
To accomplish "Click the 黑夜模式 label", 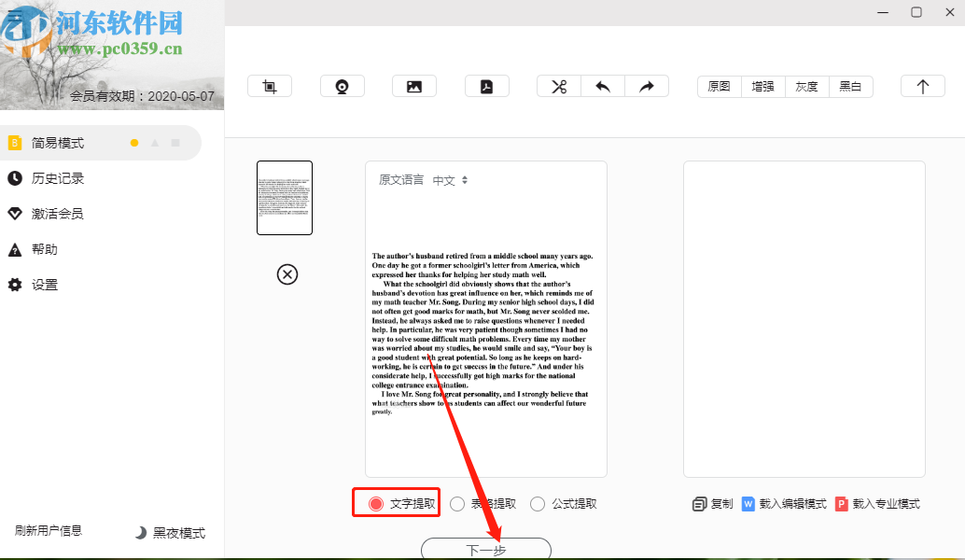I will point(179,533).
